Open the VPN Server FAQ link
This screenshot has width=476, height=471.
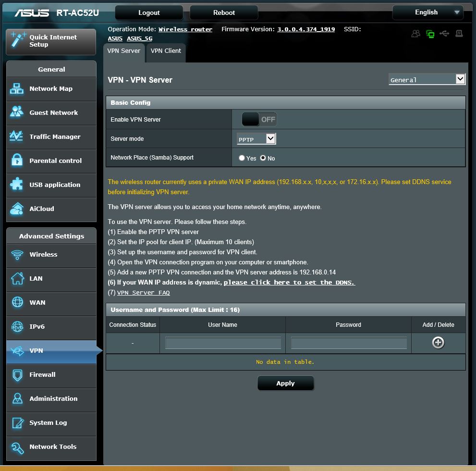coord(144,293)
